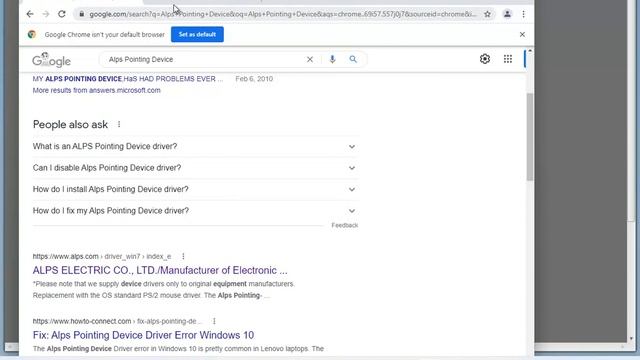Reload the page with the refresh icon
The width and height of the screenshot is (640, 360).
tap(62, 14)
